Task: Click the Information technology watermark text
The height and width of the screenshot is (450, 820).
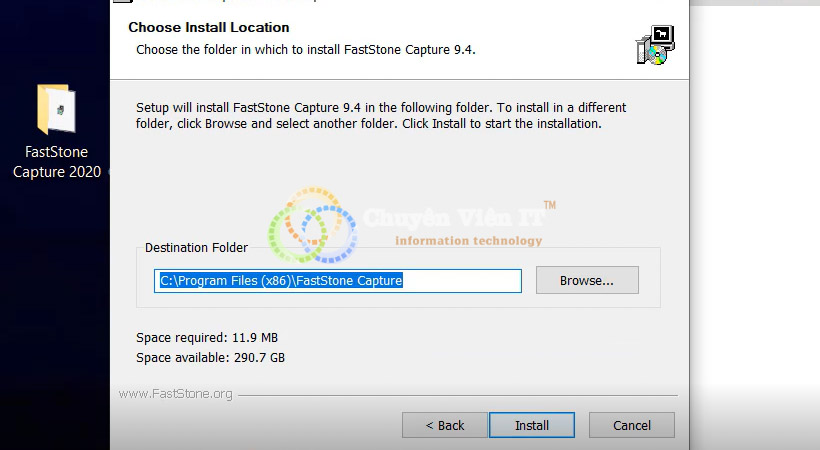Action: (x=468, y=240)
